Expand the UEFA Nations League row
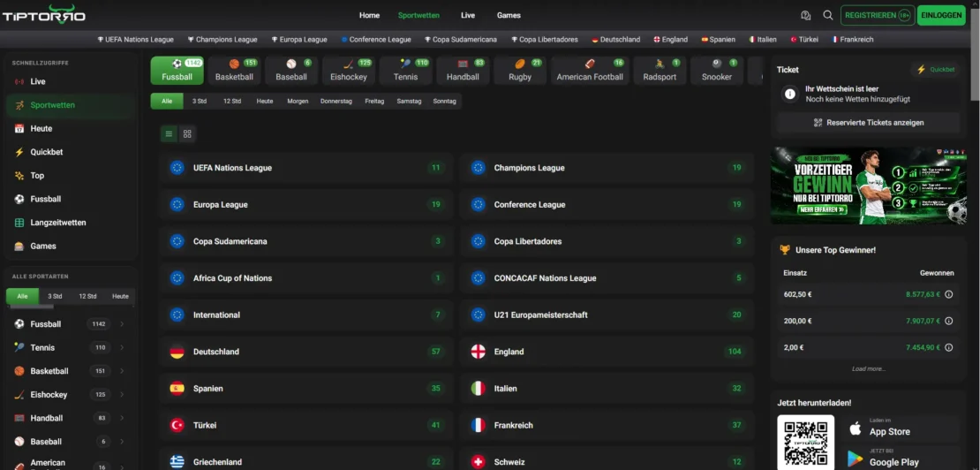The height and width of the screenshot is (470, 980). (x=306, y=168)
